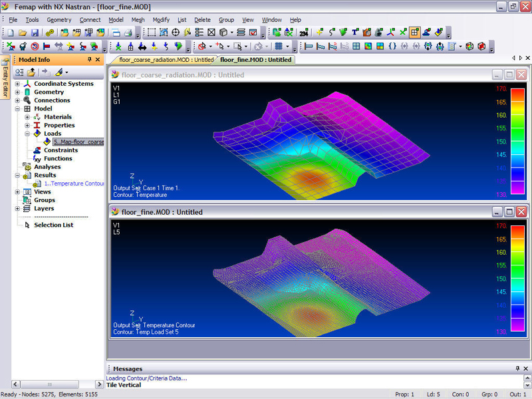Click the red solid cube icon

pos(481,46)
